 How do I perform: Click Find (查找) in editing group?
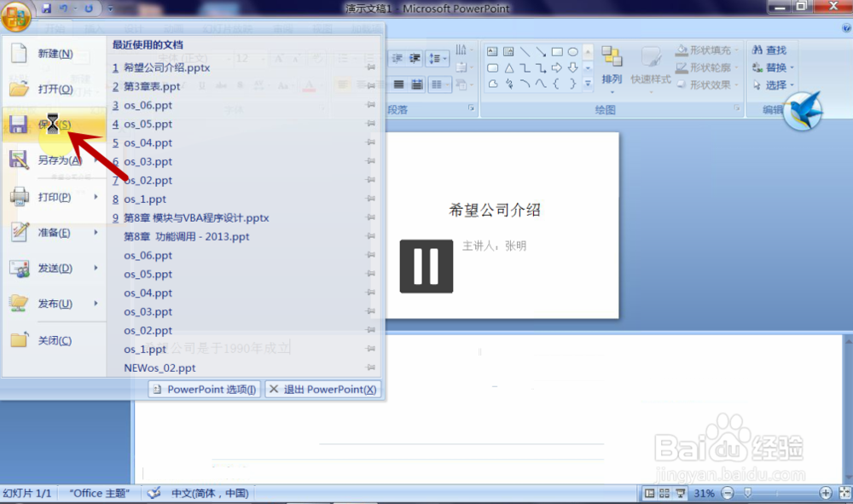(769, 50)
